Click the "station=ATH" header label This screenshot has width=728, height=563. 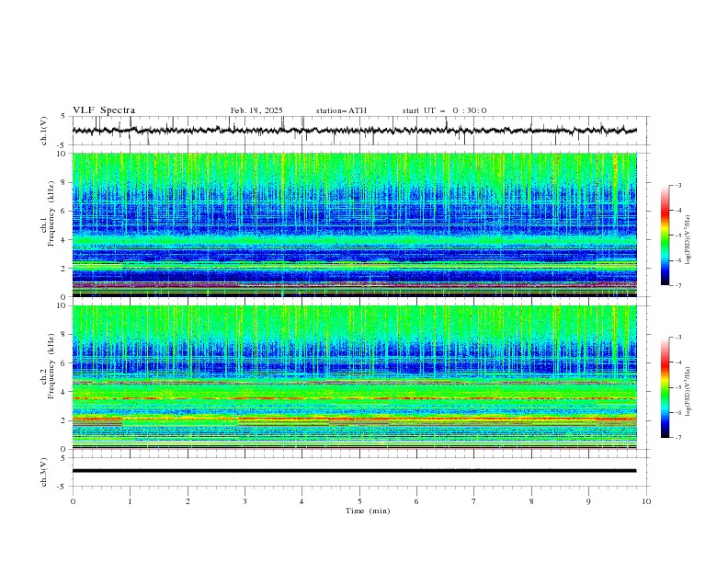pyautogui.click(x=341, y=110)
